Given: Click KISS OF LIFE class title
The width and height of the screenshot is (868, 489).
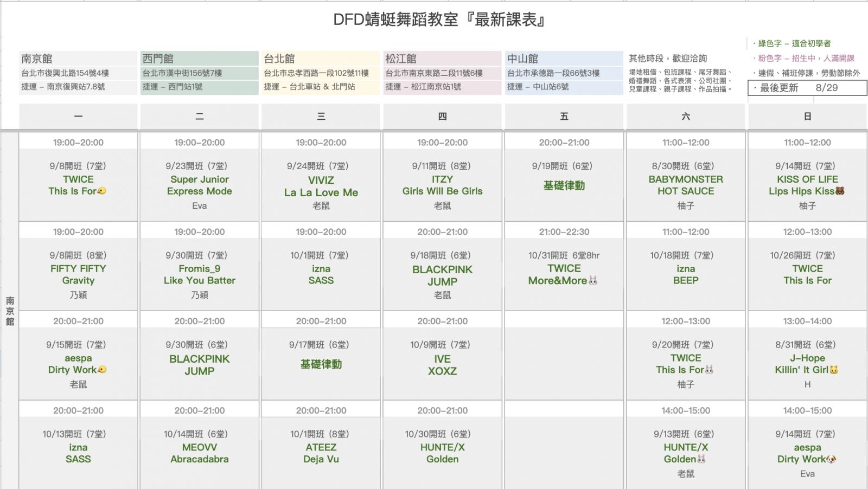Looking at the screenshot, I should 807,179.
